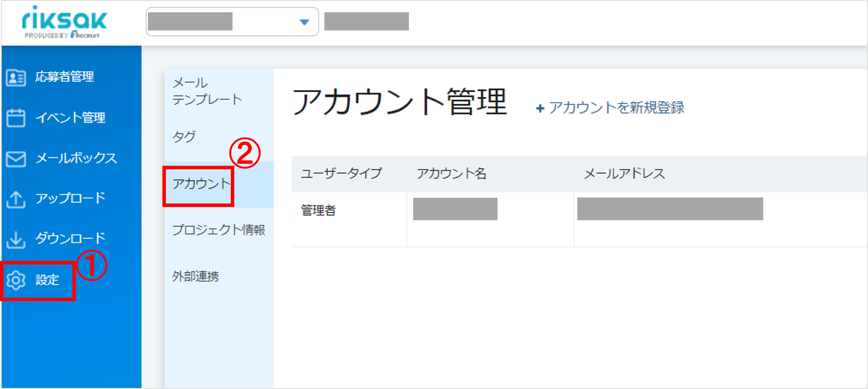This screenshot has height=389, width=868.
Task: Click the plus icon beside アカウントを新規登録
Action: (x=541, y=108)
